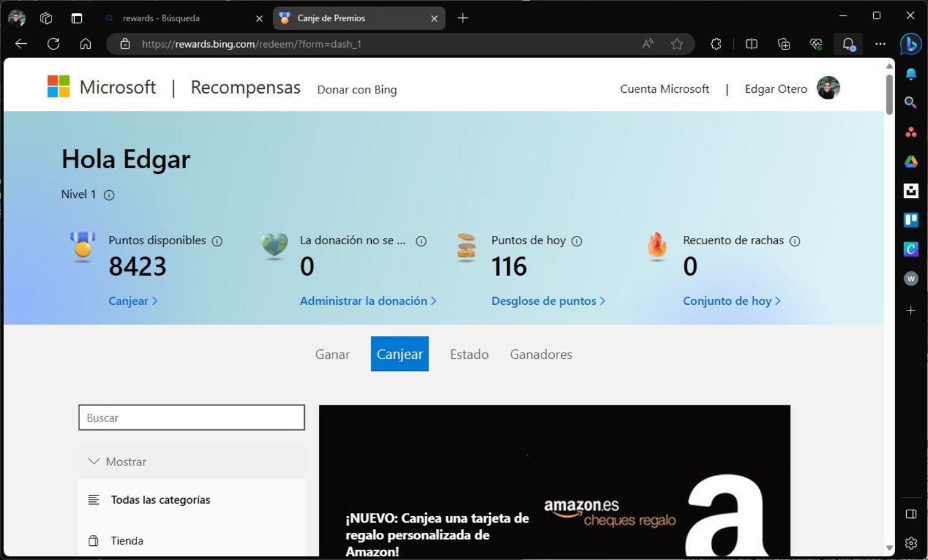Open the sidebar search magnifier
928x560 pixels.
[x=911, y=102]
